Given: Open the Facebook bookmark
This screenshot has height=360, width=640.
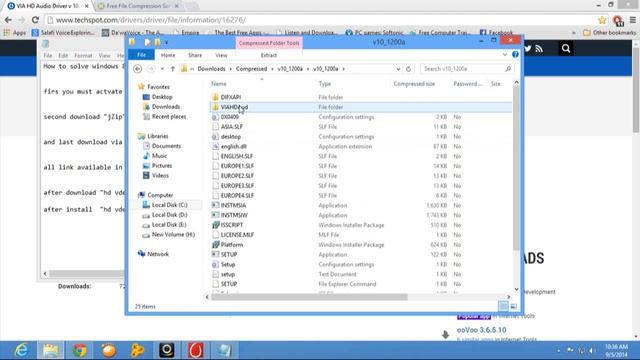Looking at the screenshot, I should (x=496, y=33).
